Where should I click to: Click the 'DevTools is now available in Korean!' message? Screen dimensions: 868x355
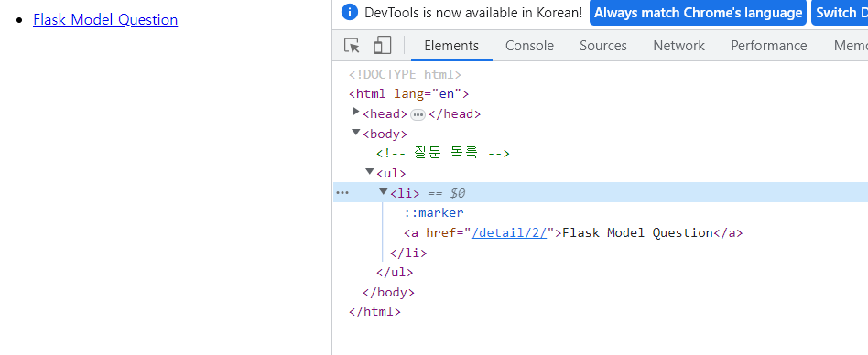[x=473, y=13]
